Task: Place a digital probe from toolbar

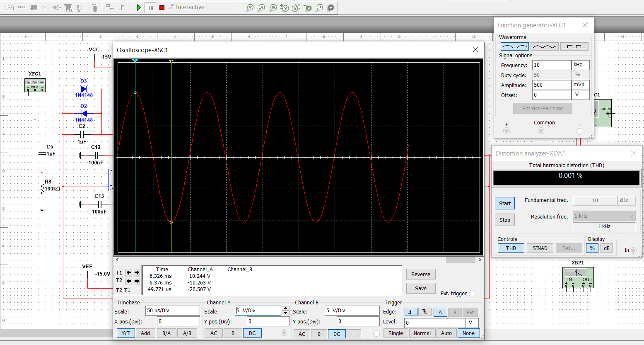Action: pyautogui.click(x=319, y=7)
